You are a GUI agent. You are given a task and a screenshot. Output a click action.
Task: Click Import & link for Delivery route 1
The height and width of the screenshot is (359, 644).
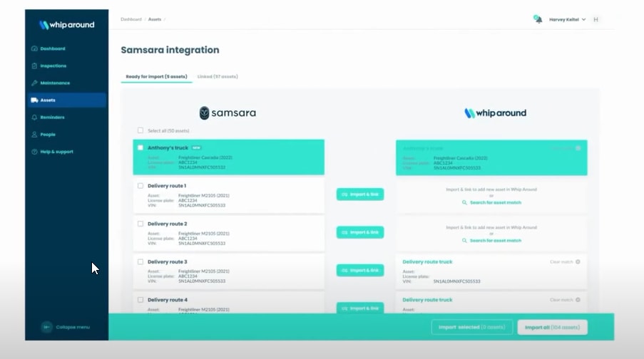360,194
